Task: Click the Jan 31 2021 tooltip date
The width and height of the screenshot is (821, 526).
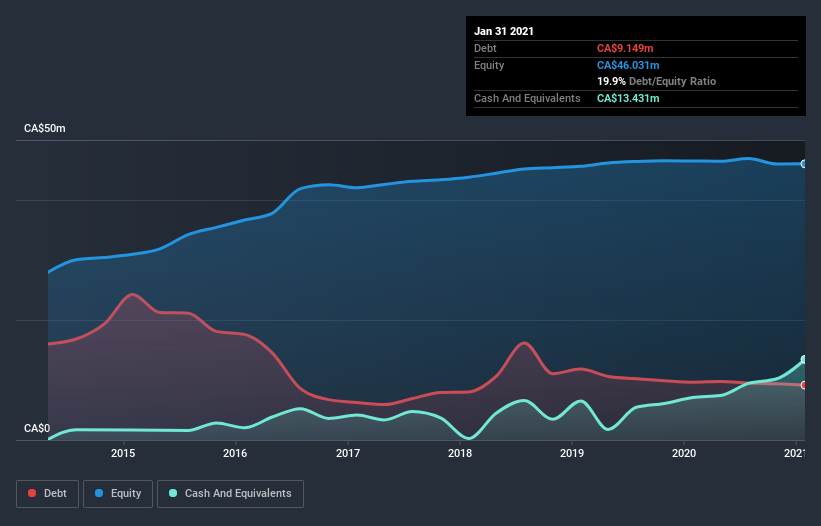Action: [504, 31]
